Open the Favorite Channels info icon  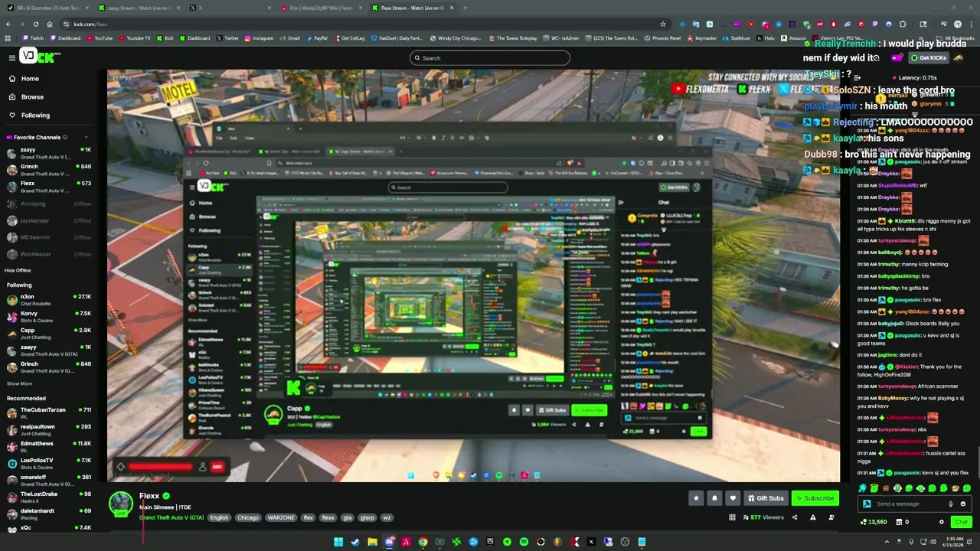(65, 137)
